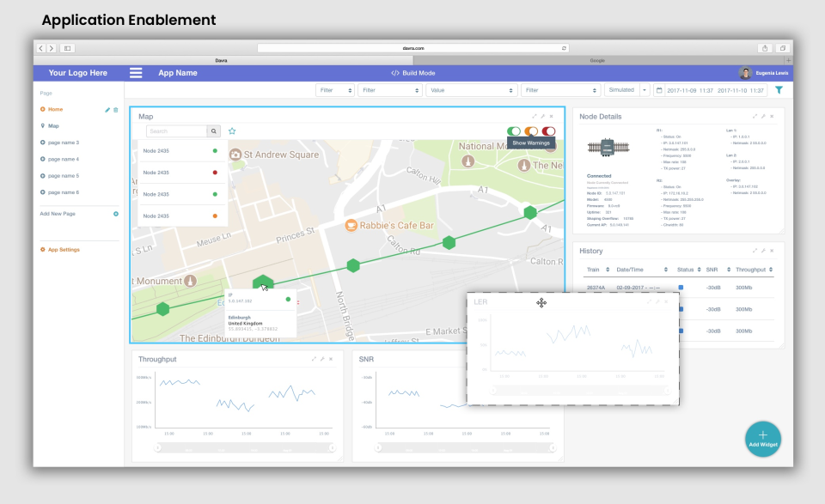Click the filter funnel icon in the toolbar
The image size is (825, 504).
tap(779, 89)
